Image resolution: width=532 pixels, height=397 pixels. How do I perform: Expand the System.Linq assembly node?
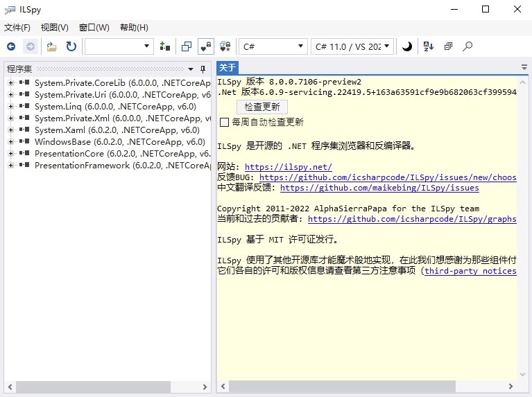(10, 107)
